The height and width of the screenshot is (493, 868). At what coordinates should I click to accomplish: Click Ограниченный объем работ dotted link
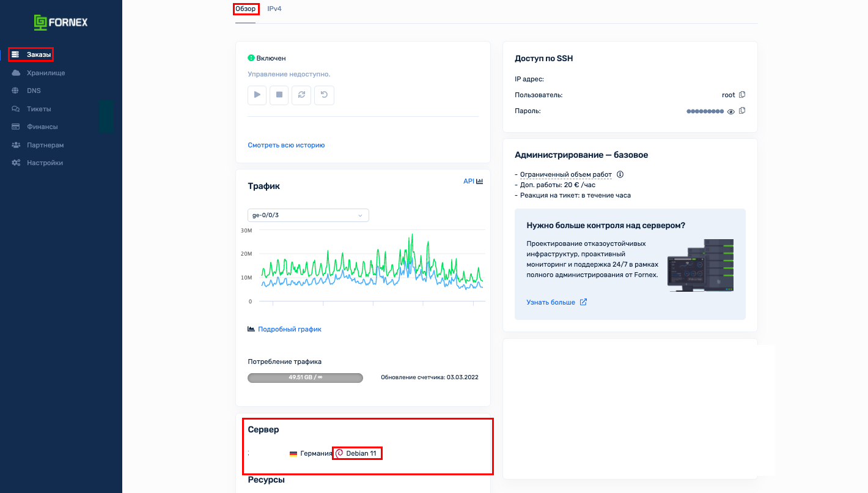[x=566, y=175]
